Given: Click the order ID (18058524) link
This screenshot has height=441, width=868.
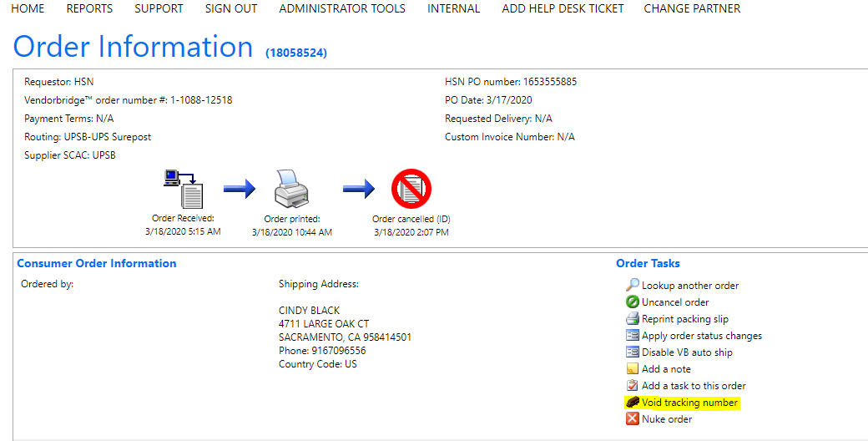Looking at the screenshot, I should (296, 53).
